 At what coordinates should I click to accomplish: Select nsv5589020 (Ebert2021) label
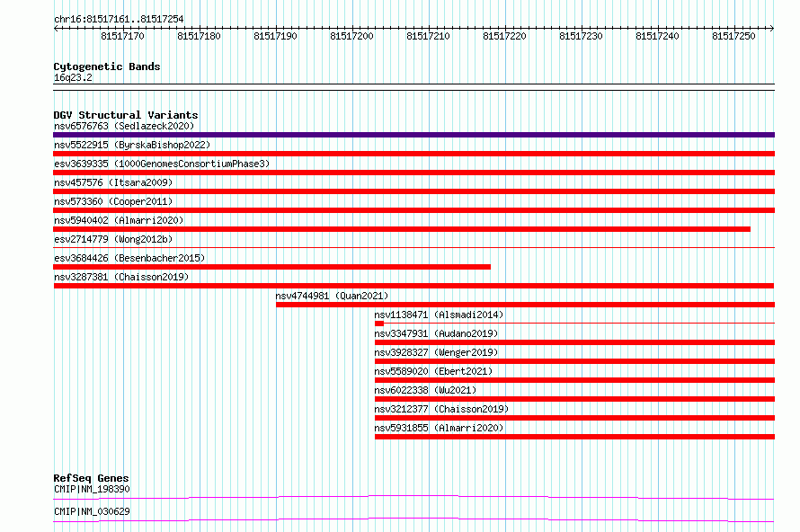point(433,371)
